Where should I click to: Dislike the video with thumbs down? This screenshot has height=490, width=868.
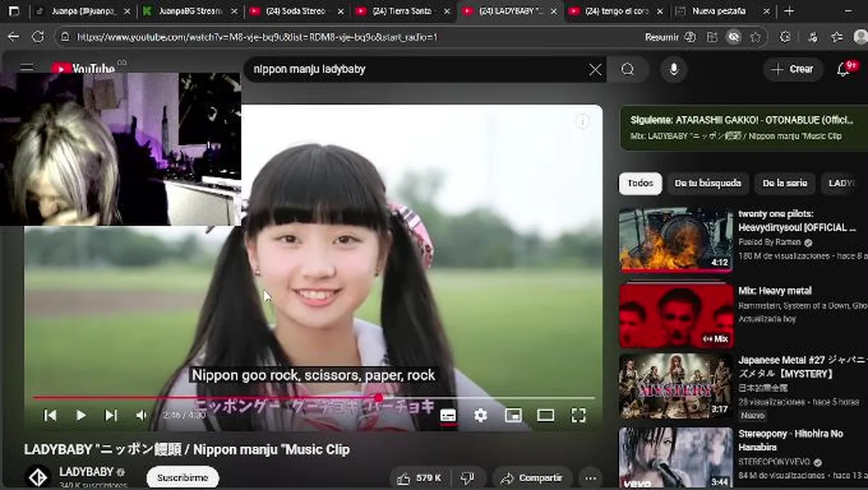(468, 478)
